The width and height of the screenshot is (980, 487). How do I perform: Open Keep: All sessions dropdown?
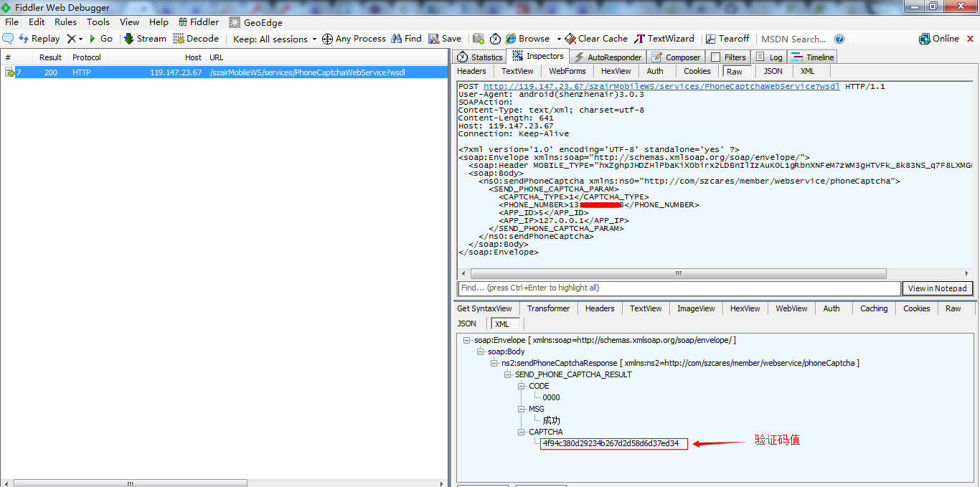275,39
